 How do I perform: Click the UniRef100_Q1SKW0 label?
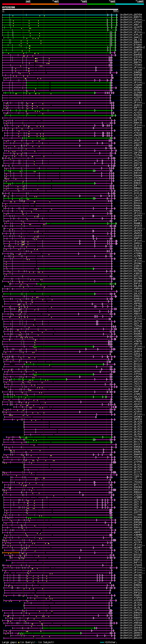131,93
